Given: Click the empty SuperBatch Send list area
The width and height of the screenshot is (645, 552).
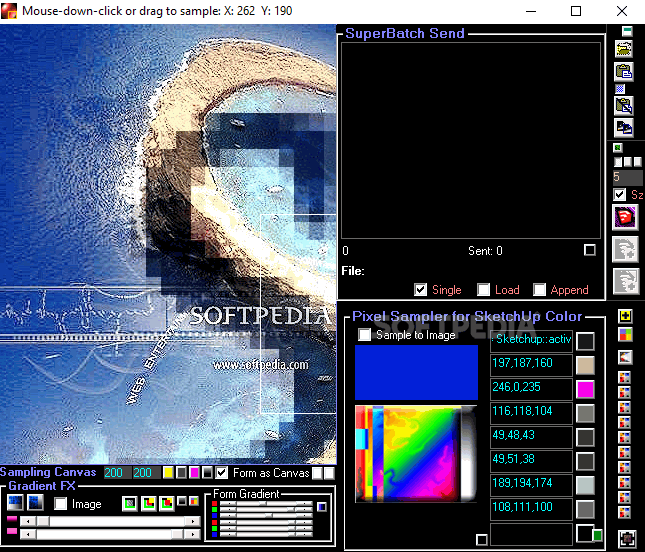Looking at the screenshot, I should point(471,140).
